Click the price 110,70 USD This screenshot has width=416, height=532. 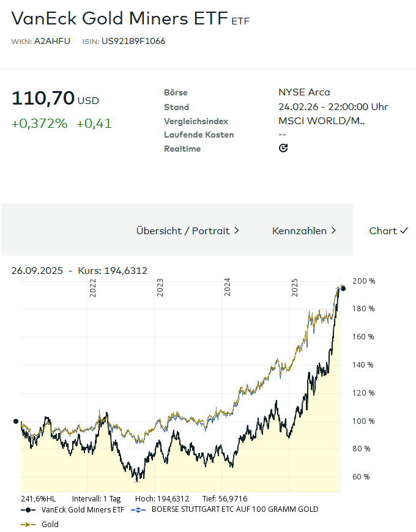coord(55,98)
